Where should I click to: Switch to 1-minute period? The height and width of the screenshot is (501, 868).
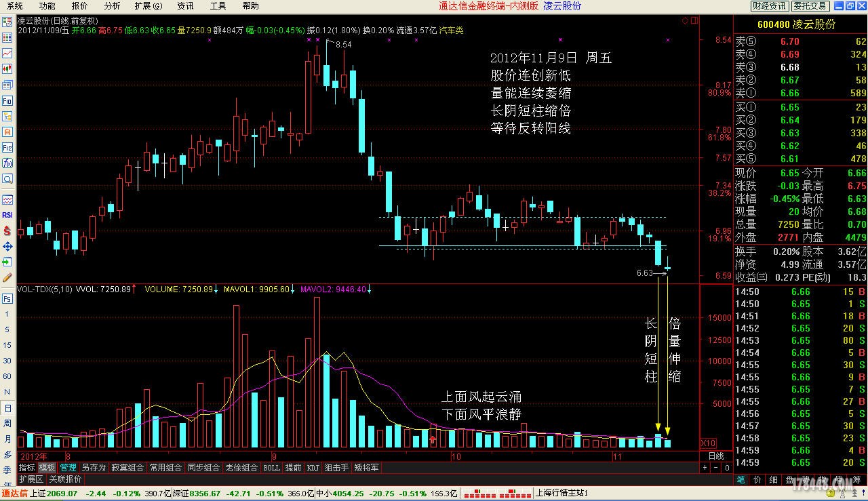click(x=7, y=314)
